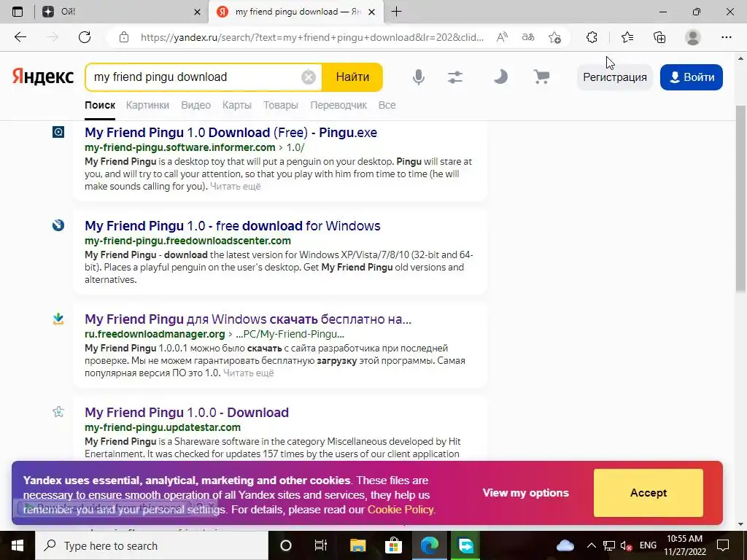747x560 pixels.
Task: Switch to the Видео tab
Action: [196, 105]
